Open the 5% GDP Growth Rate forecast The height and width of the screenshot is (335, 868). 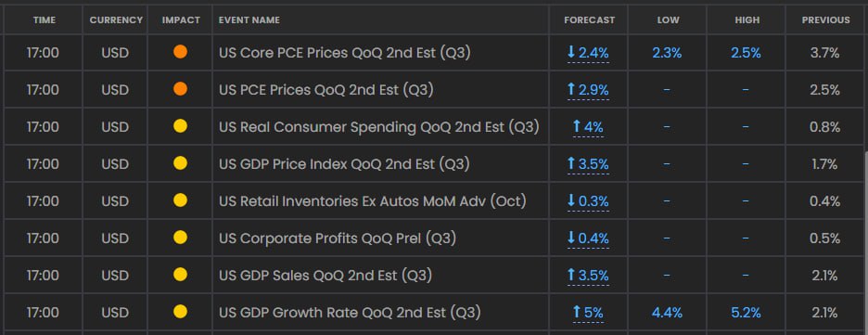coord(588,313)
